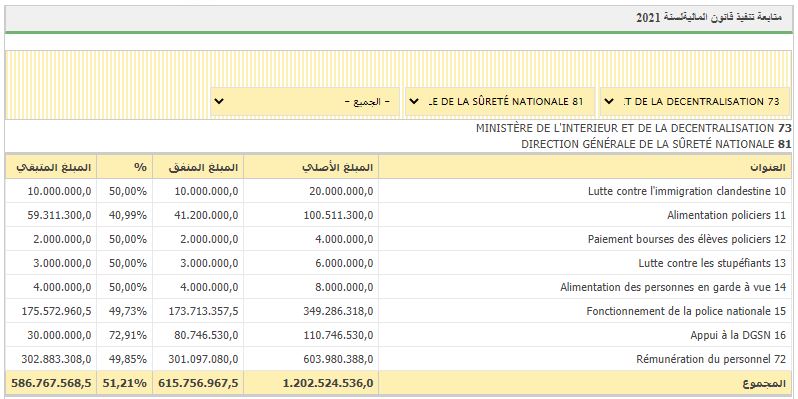Image resolution: width=798 pixels, height=399 pixels.
Task: Click heading DIRECTION GÉNÉRALE DE LA SÛRETÉ NATIONALE 81
Action: click(x=656, y=144)
